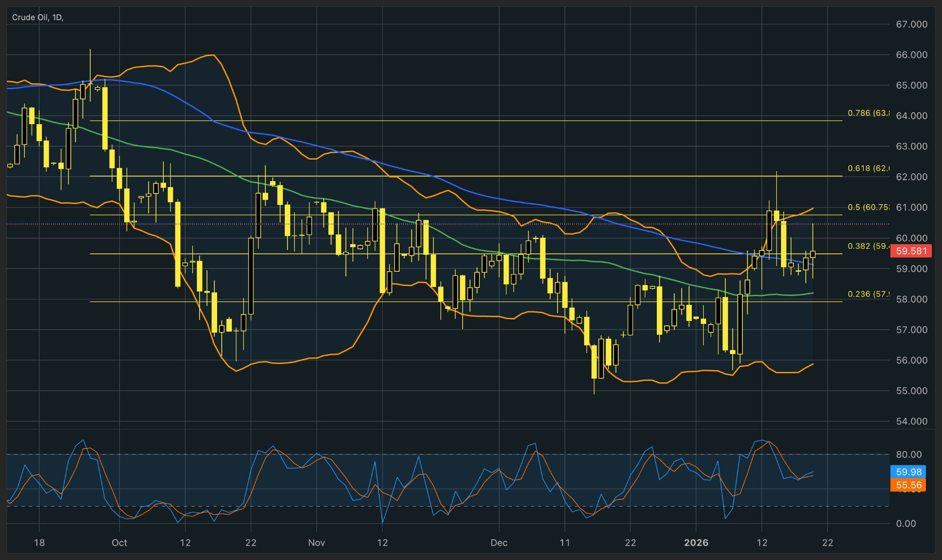
Task: Click the Nov date on time axis
Action: tap(316, 543)
